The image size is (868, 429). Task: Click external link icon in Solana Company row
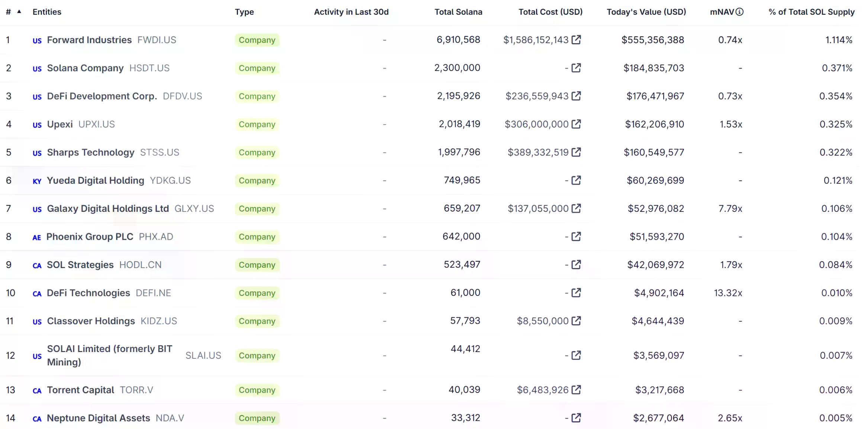pos(576,68)
